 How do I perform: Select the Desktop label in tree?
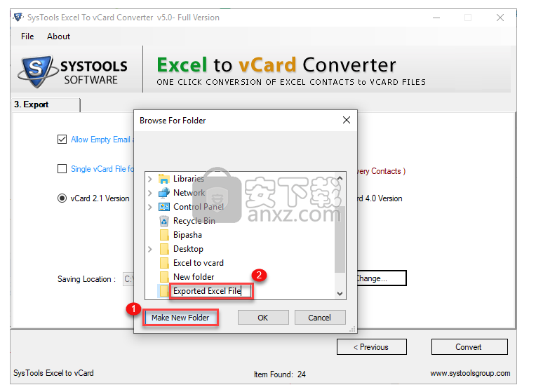pyautogui.click(x=188, y=249)
